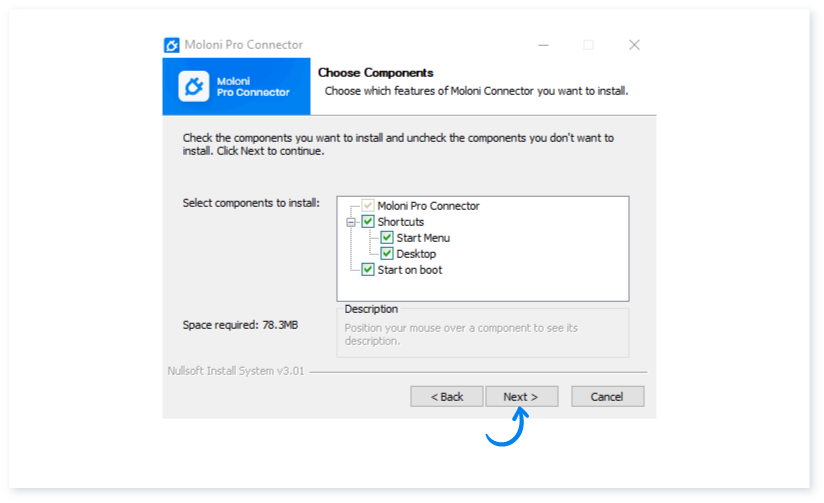The height and width of the screenshot is (503, 824).
Task: Click the 'Select components to install:' label
Action: click(x=251, y=203)
